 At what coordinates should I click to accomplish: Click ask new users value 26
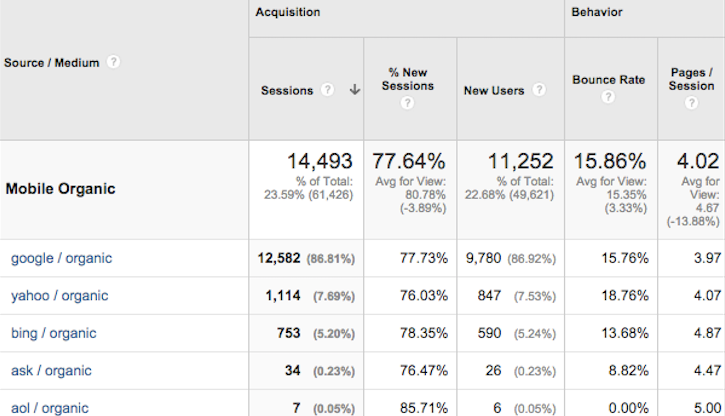493,370
